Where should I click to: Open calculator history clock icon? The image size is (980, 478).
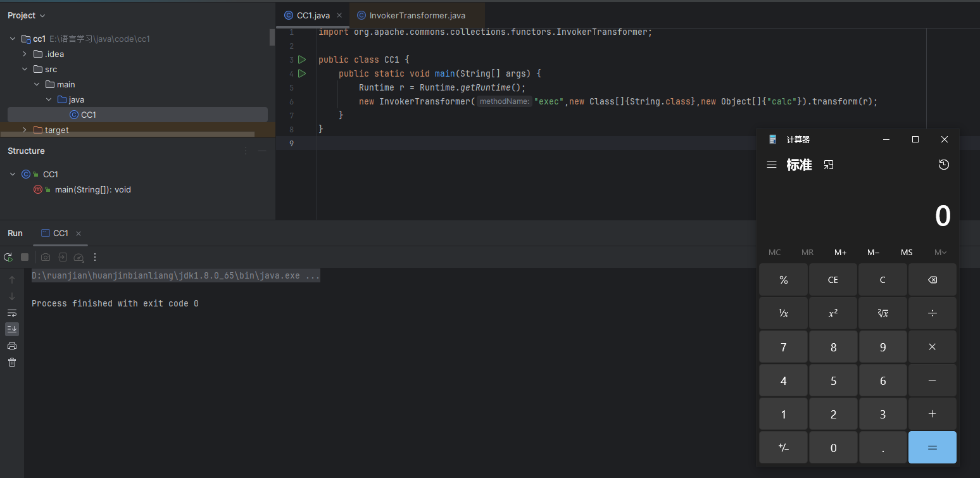[x=944, y=165]
